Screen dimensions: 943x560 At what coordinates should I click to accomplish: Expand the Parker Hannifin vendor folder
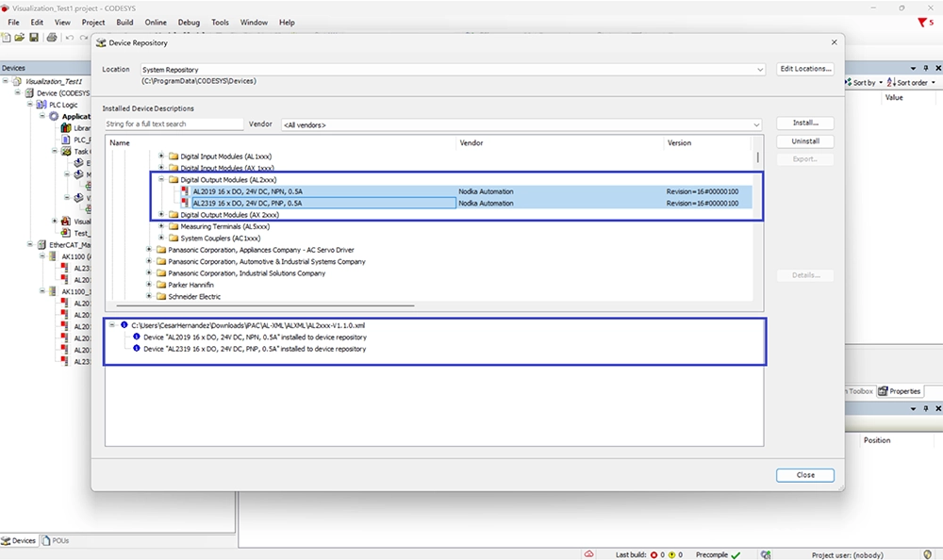(149, 285)
